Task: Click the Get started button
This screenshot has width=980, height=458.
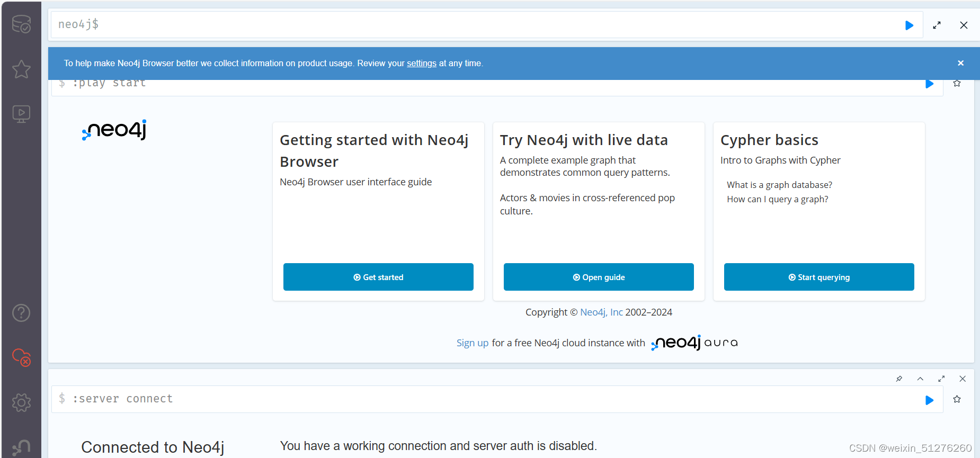Action: (x=378, y=277)
